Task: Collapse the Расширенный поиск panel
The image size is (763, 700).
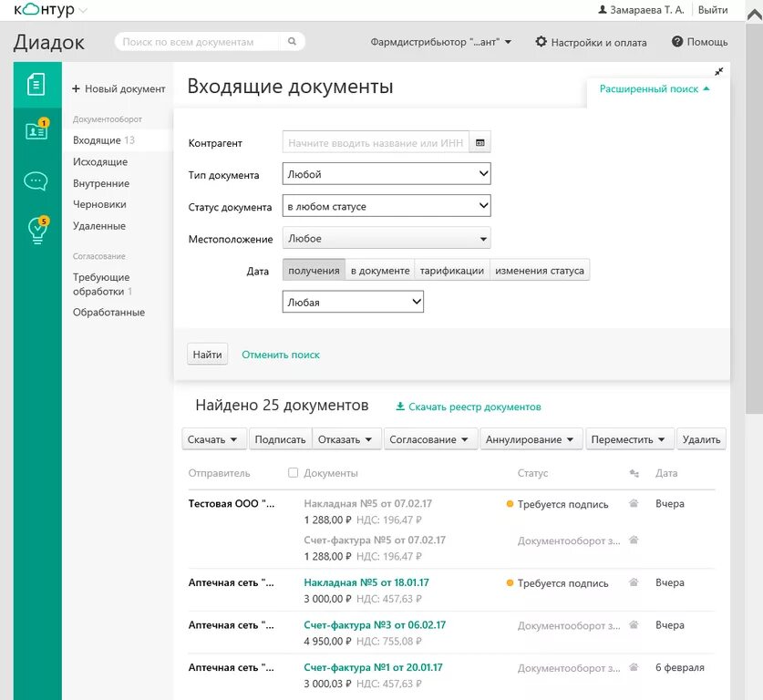Action: (655, 88)
